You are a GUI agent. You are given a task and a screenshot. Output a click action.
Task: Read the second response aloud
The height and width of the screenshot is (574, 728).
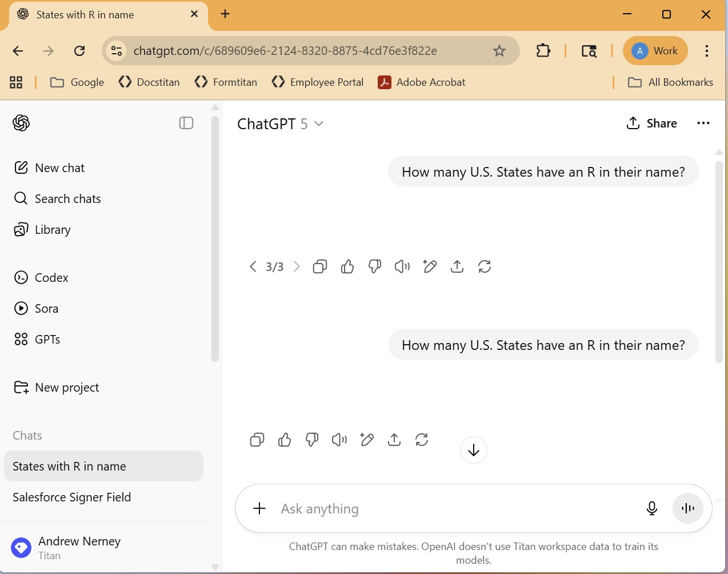coord(339,440)
